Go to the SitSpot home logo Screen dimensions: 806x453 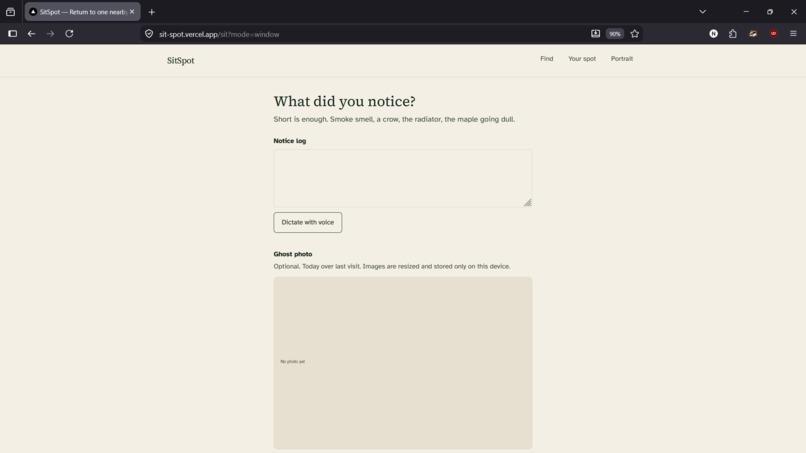pos(180,61)
